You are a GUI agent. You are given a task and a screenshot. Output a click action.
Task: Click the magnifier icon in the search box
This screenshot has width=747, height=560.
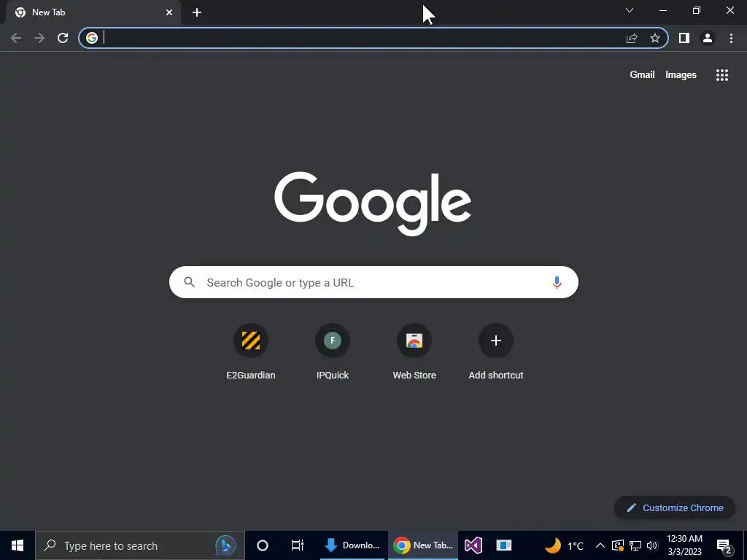pyautogui.click(x=190, y=282)
